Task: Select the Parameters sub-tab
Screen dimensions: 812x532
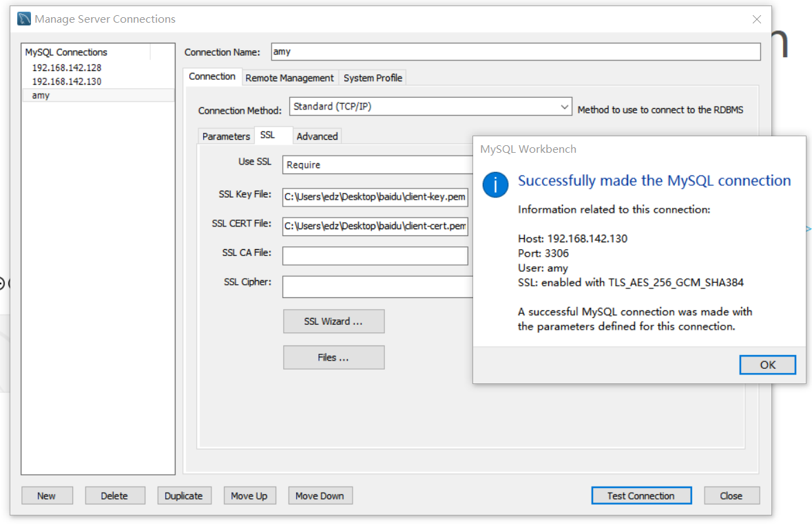Action: click(226, 136)
